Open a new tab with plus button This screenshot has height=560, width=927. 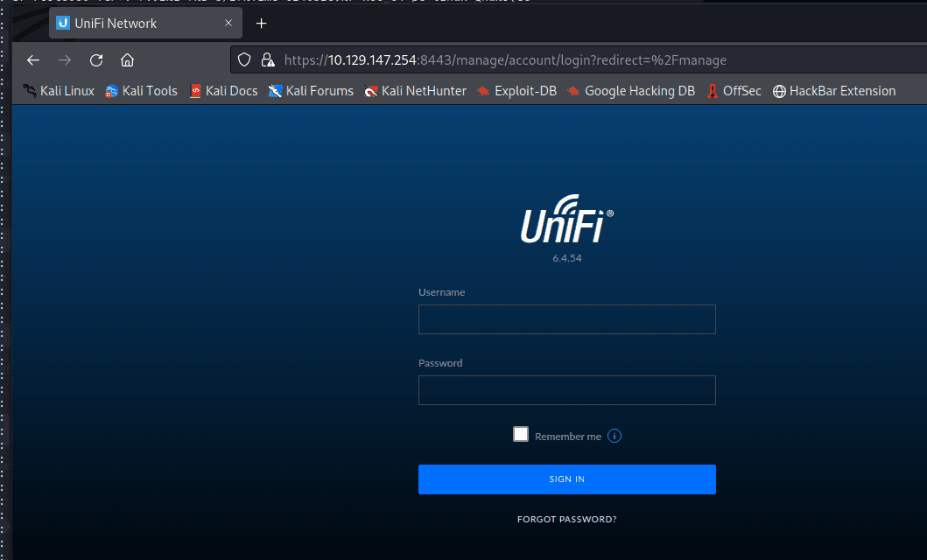point(261,24)
